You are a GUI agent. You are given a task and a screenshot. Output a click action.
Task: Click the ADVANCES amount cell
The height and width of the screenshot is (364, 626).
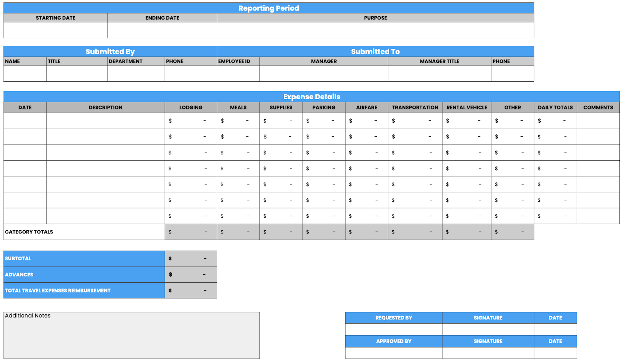click(191, 274)
